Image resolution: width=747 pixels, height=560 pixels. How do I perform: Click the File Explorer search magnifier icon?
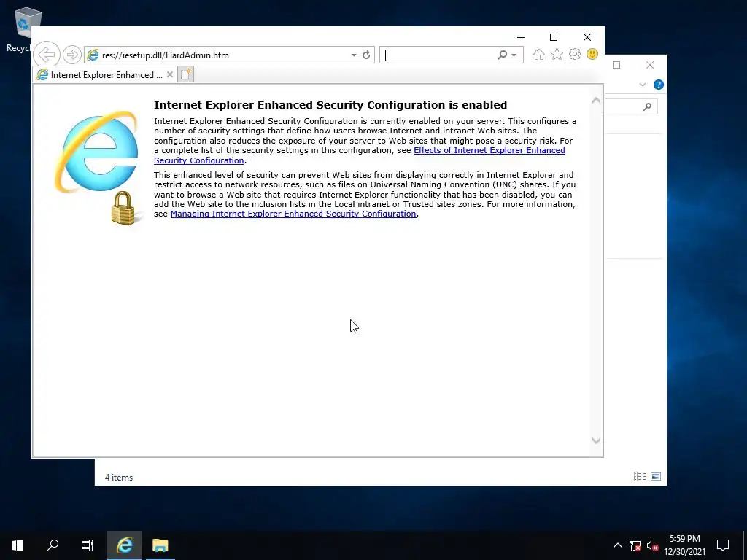tap(647, 106)
